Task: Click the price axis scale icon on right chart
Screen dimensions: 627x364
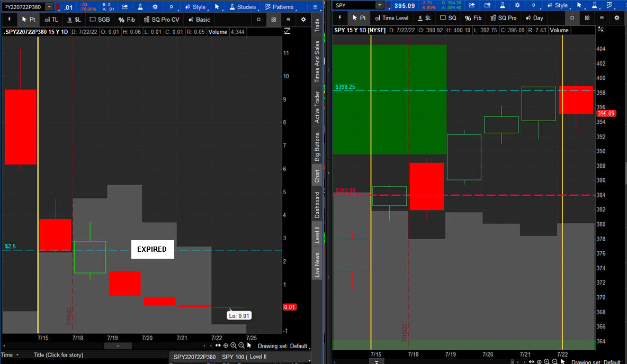Action: pos(601,30)
